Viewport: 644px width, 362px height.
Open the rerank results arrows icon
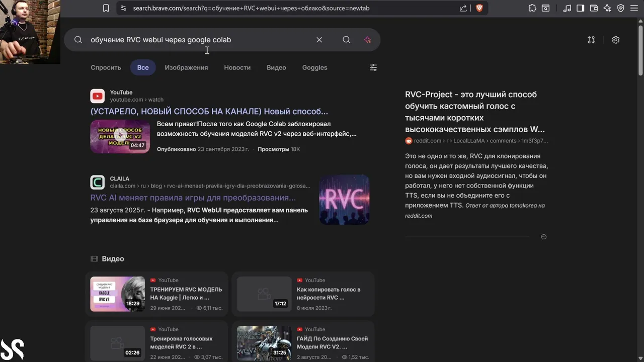click(x=591, y=40)
